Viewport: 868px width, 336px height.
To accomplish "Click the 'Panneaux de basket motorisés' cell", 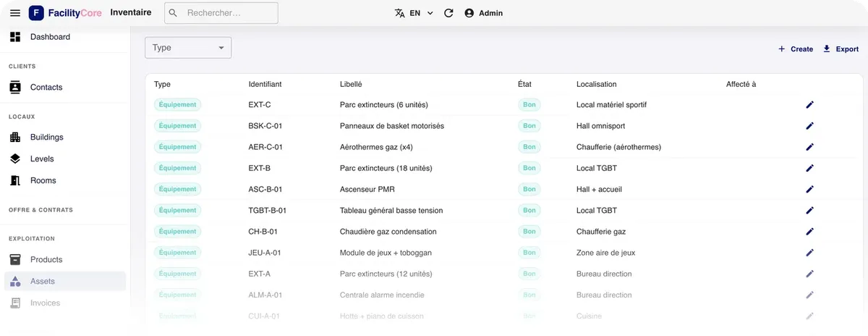I will (392, 126).
